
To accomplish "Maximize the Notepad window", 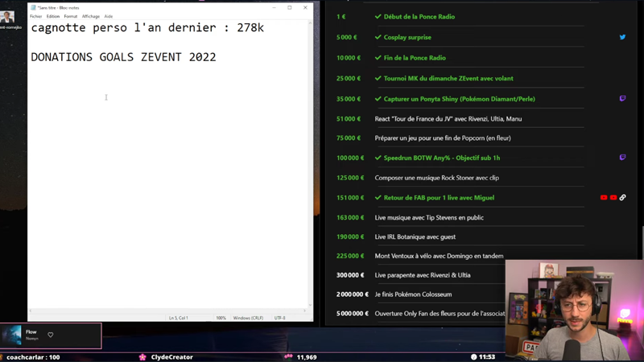I will pos(290,7).
